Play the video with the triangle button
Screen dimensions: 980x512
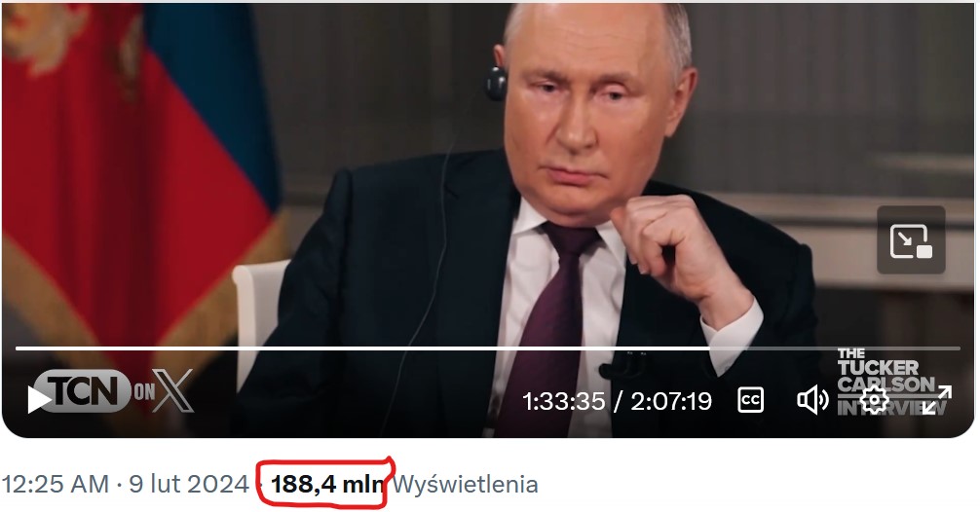(x=39, y=400)
